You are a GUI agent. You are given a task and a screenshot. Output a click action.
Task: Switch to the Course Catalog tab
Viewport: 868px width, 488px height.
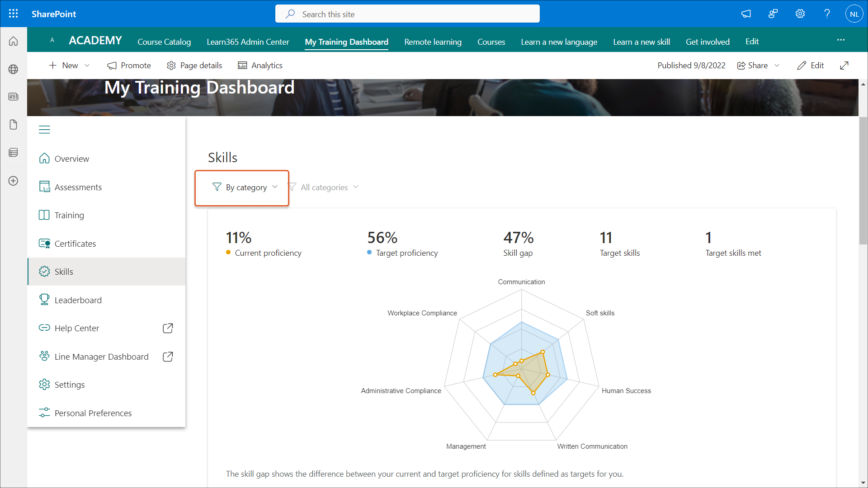coord(164,42)
